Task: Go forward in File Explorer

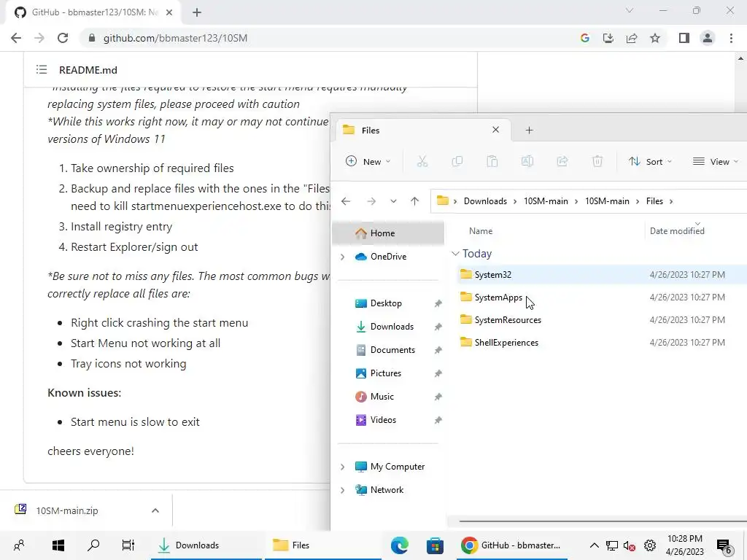Action: [371, 201]
